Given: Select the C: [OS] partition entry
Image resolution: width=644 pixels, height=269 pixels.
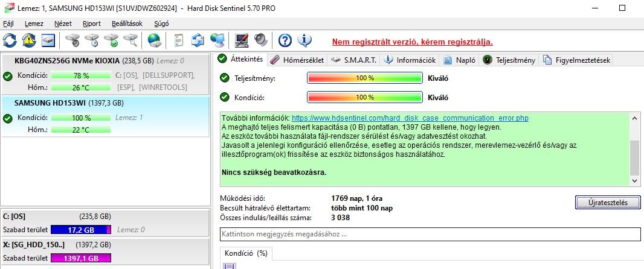Looking at the screenshot, I should 105,223.
